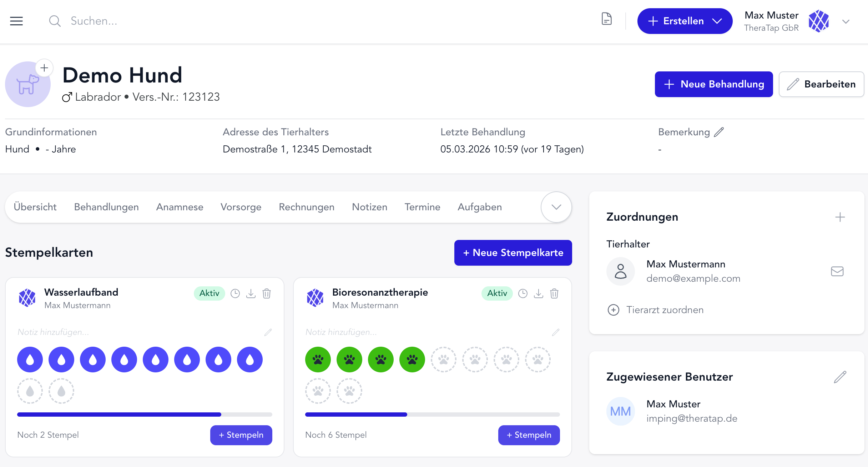Create a Neue Behandlung

[713, 84]
